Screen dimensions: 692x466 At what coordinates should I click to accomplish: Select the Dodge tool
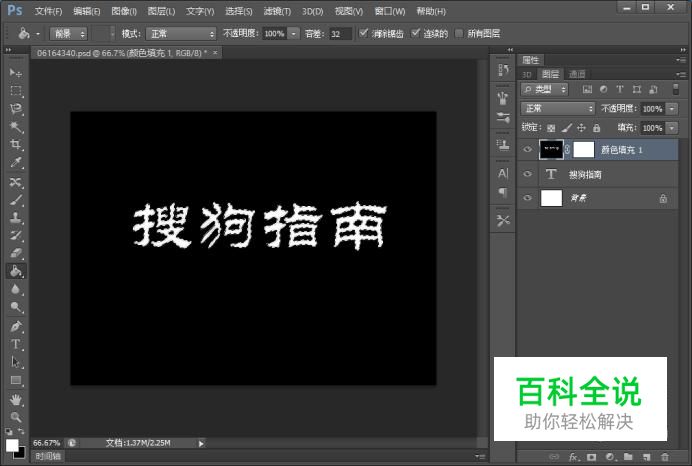tap(16, 307)
